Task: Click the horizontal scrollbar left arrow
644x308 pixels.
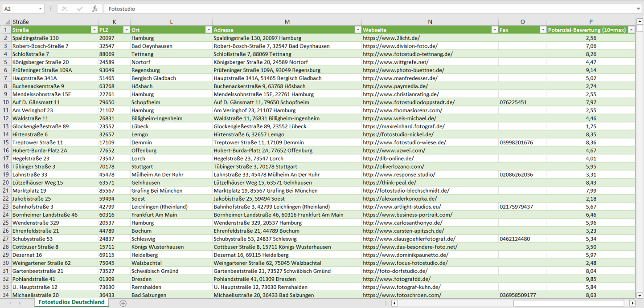Action: point(394,303)
